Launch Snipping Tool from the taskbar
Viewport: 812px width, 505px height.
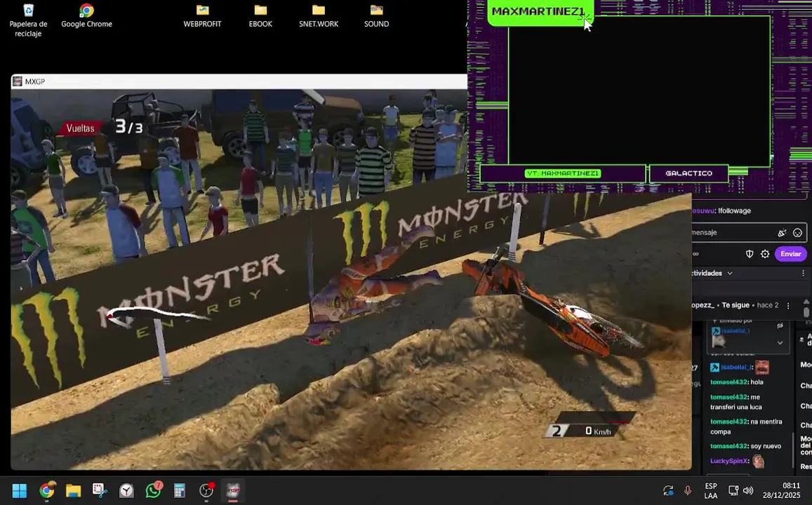(100, 490)
